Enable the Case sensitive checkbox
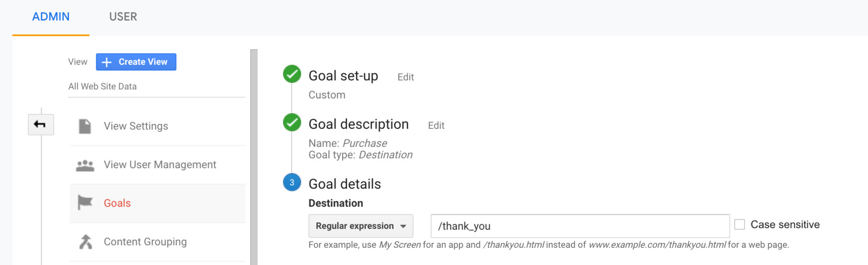 (739, 225)
